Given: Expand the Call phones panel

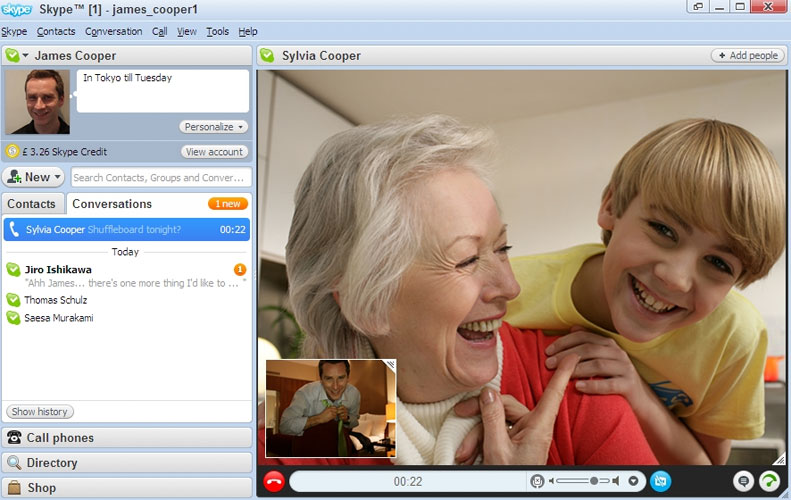Looking at the screenshot, I should click(127, 437).
